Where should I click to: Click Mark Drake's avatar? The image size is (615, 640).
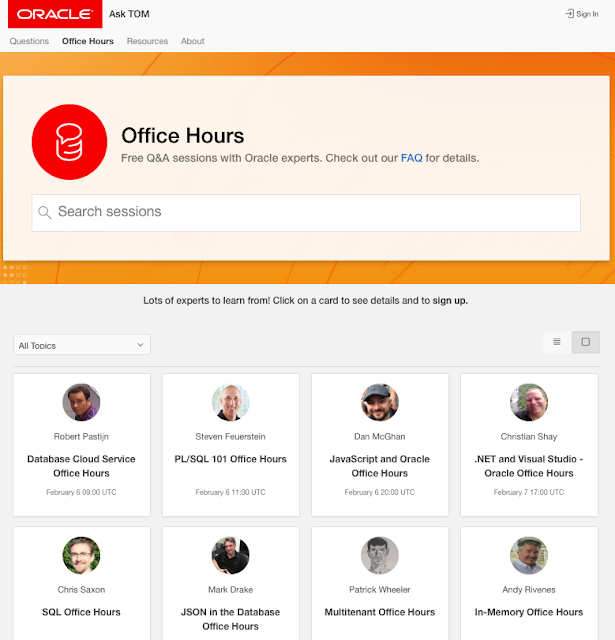(x=231, y=555)
